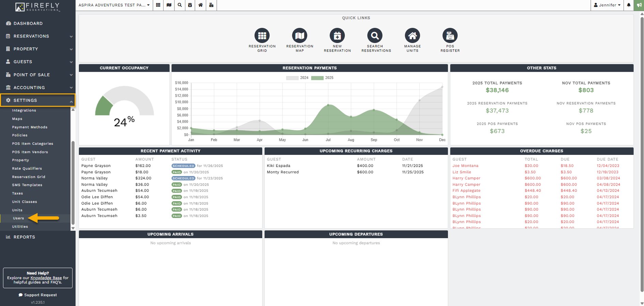Click the green megaphone announcements icon
This screenshot has height=306, width=644.
pos(639,5)
